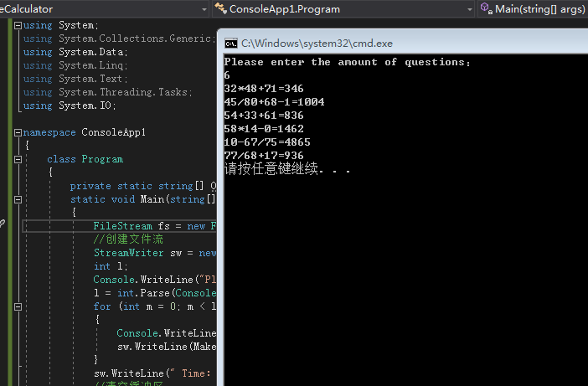Click the '//创建文件流' comment

point(128,239)
